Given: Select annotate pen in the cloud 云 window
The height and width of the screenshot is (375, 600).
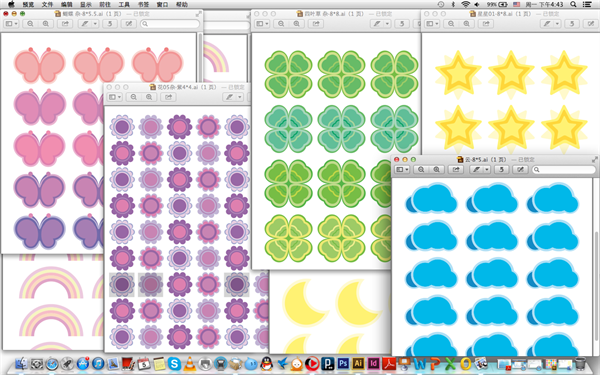Looking at the screenshot, I should coord(476,170).
